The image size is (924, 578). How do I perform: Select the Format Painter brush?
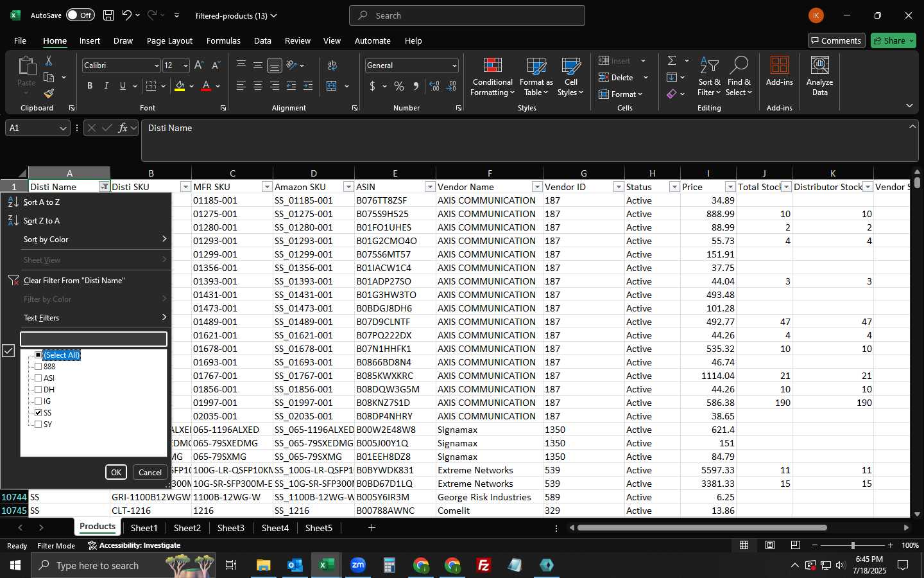49,93
